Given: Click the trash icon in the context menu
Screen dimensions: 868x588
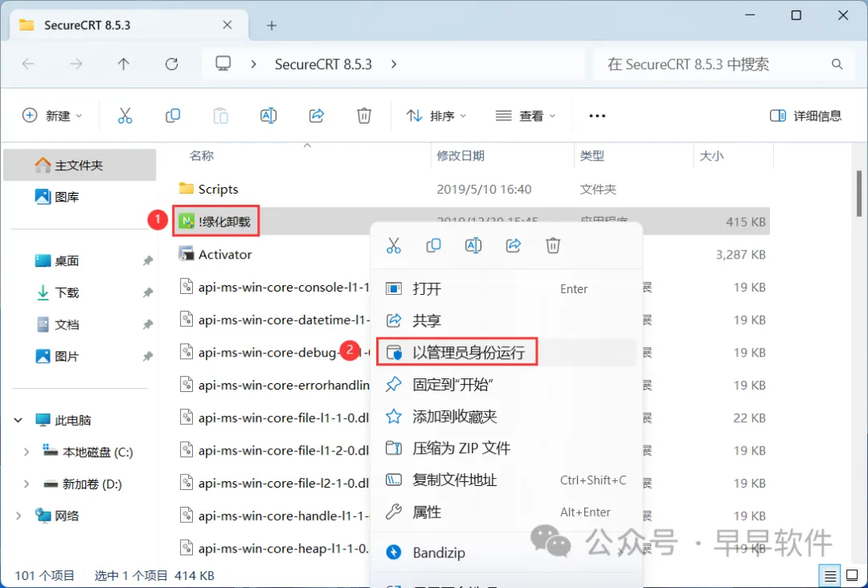Looking at the screenshot, I should 553,245.
